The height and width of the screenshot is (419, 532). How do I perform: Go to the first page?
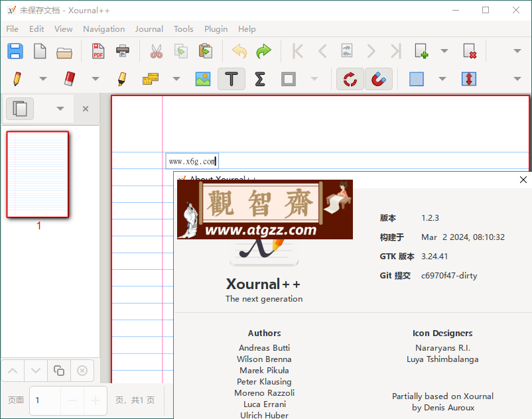298,52
